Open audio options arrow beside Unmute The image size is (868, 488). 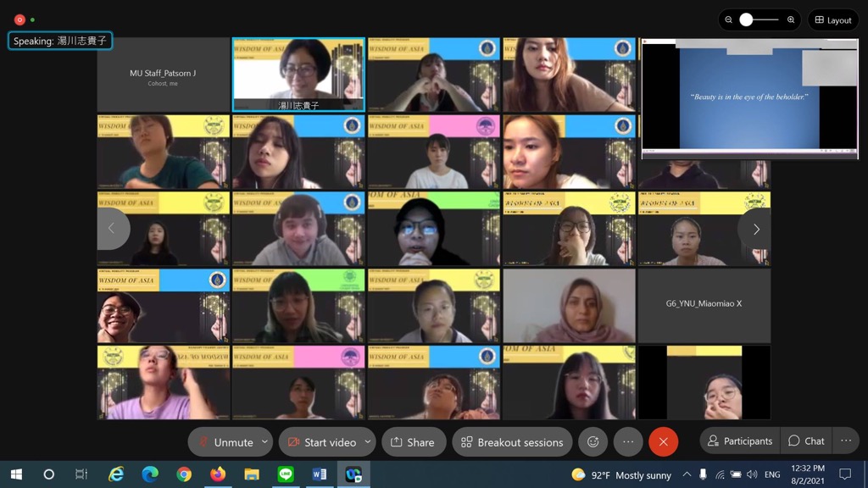265,441
